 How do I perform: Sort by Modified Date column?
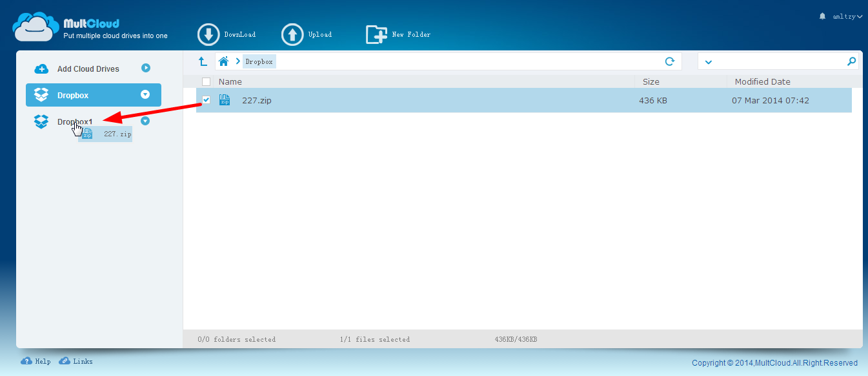(763, 81)
